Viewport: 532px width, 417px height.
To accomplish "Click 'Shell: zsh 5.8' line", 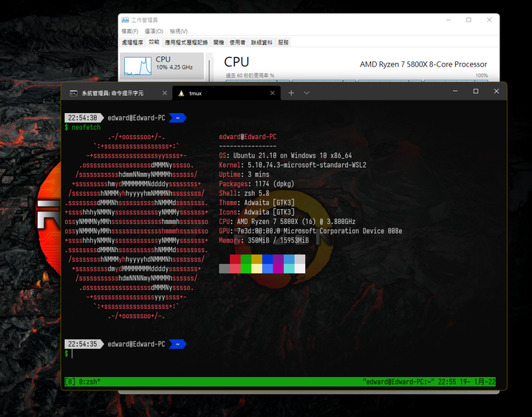I will click(244, 193).
